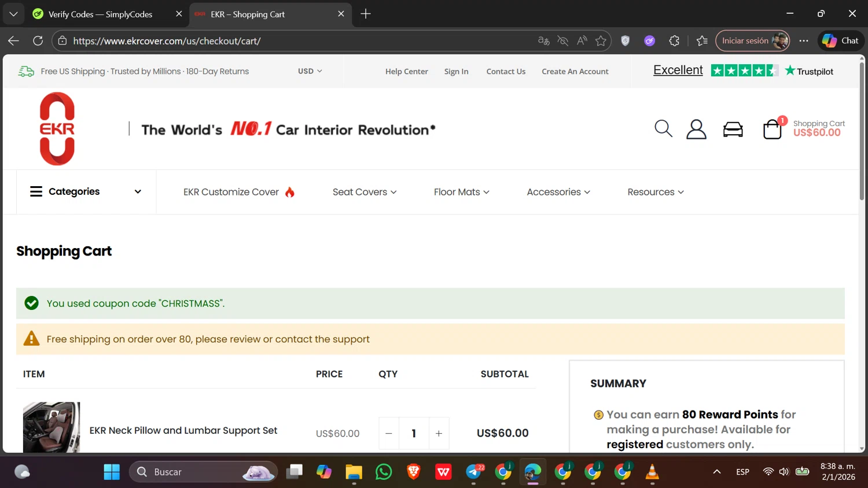This screenshot has height=488, width=868.
Task: Click the quantity input field showing 1
Action: (414, 433)
